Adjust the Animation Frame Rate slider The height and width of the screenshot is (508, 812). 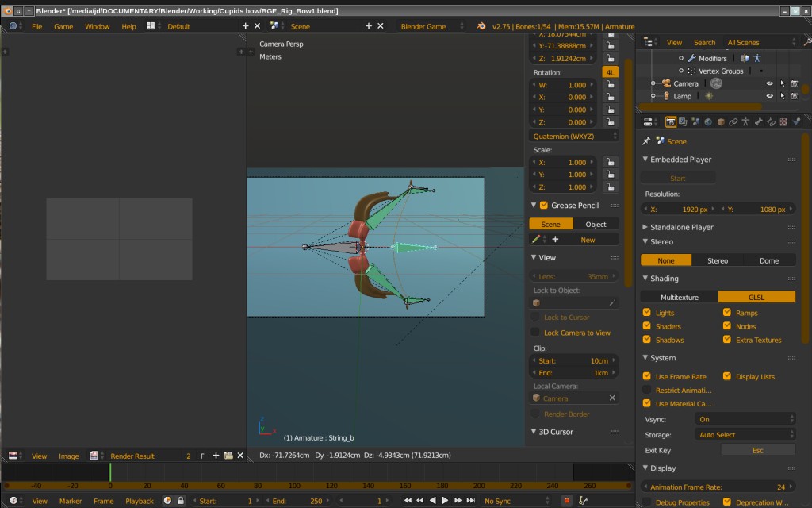point(719,485)
